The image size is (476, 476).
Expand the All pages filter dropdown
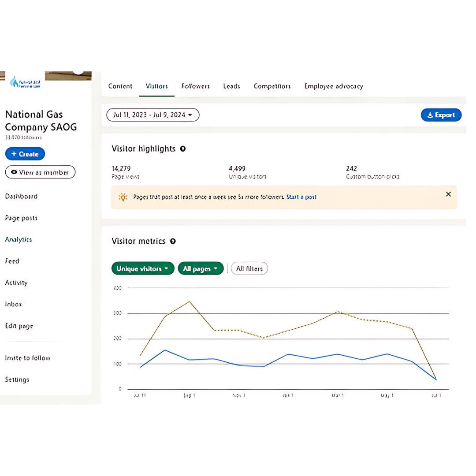click(x=201, y=268)
